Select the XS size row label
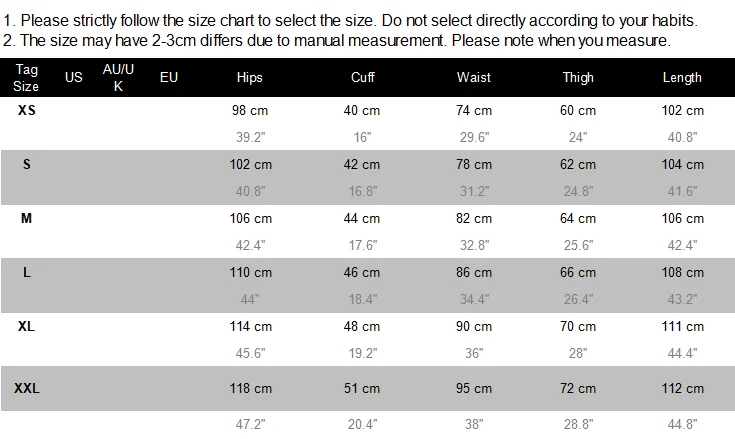Image resolution: width=735 pixels, height=439 pixels. pyautogui.click(x=27, y=110)
